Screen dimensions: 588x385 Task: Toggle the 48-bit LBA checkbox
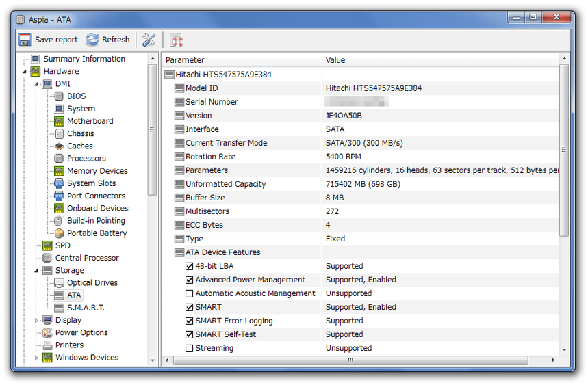click(190, 266)
